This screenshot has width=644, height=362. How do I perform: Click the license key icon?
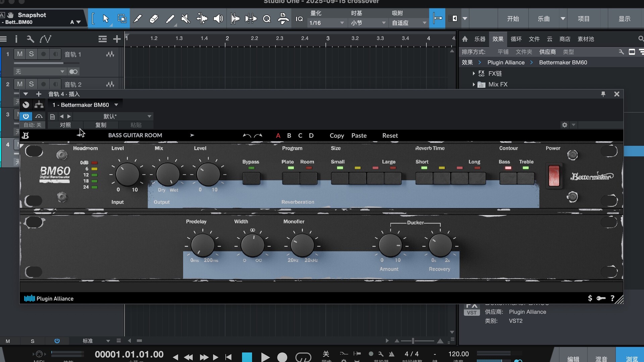(601, 298)
